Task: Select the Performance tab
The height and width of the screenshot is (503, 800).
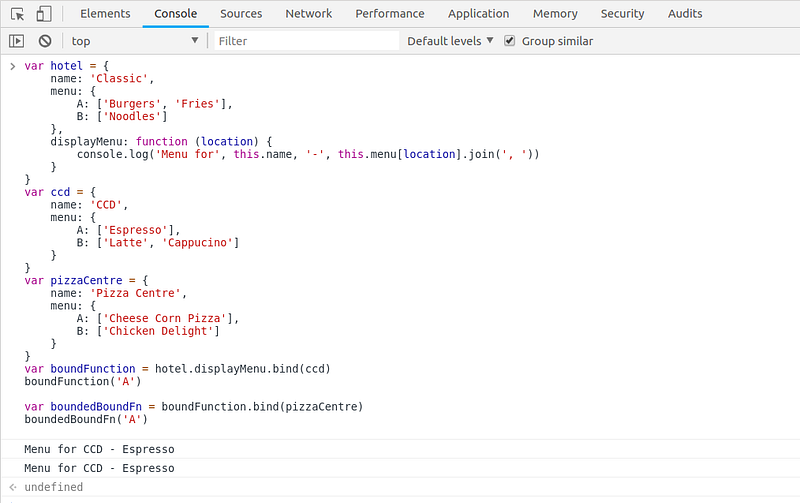Action: (390, 14)
